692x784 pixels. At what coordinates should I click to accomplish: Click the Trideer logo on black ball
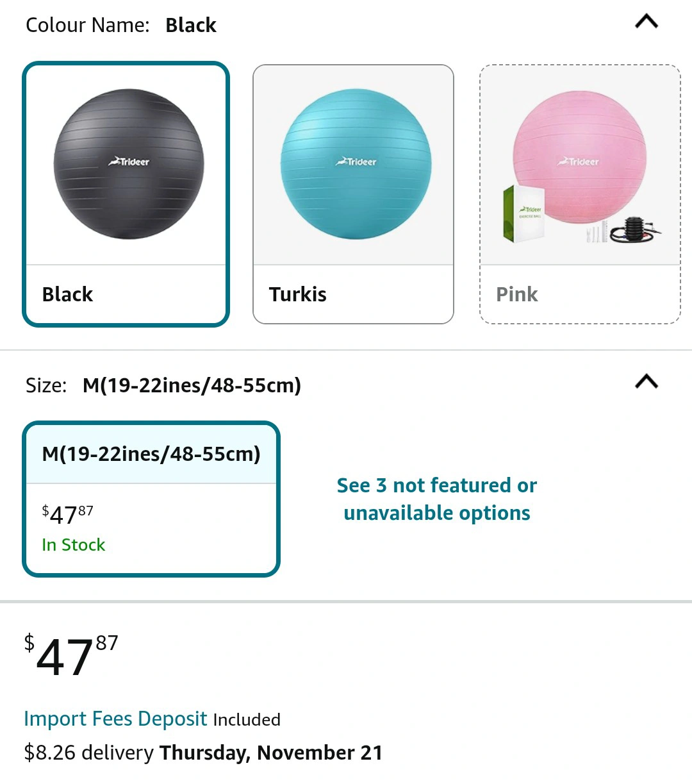tap(129, 162)
